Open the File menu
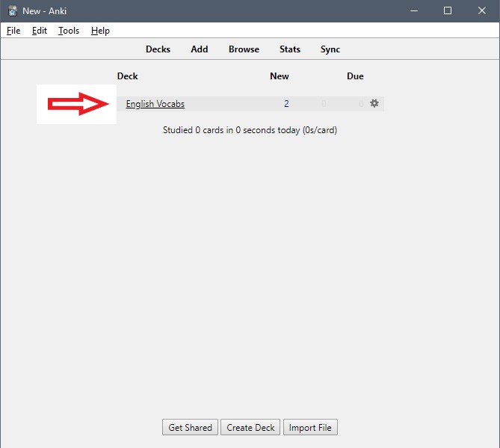The image size is (500, 448). (x=13, y=31)
